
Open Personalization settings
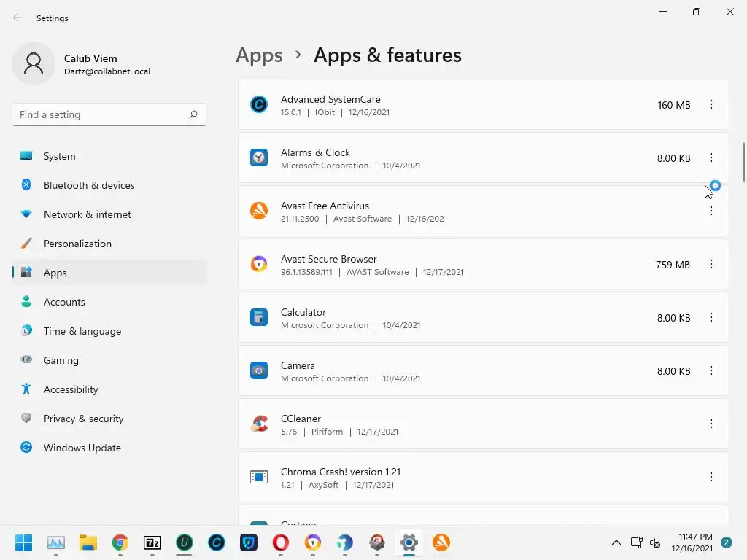coord(77,244)
